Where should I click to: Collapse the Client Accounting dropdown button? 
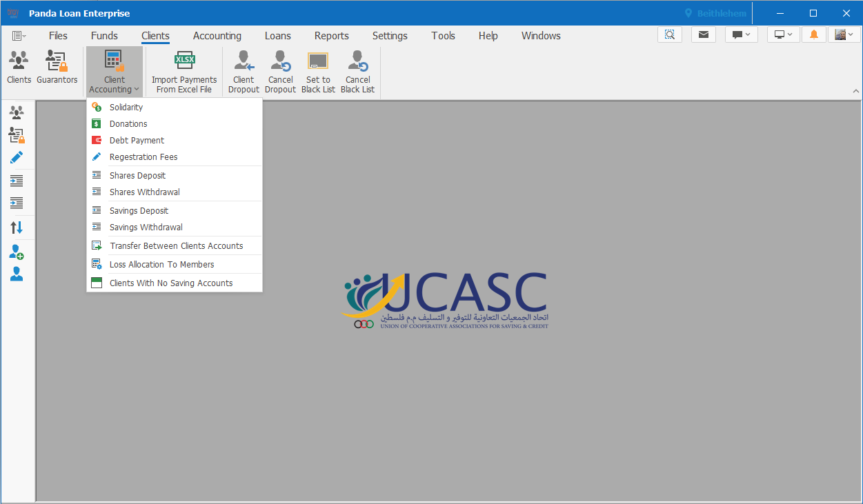115,71
